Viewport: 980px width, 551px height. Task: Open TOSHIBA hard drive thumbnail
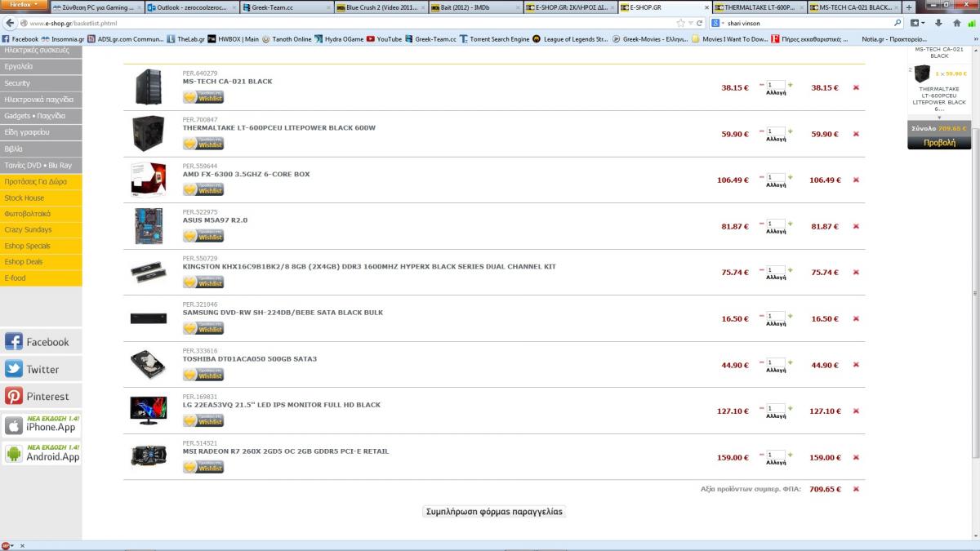pos(149,365)
